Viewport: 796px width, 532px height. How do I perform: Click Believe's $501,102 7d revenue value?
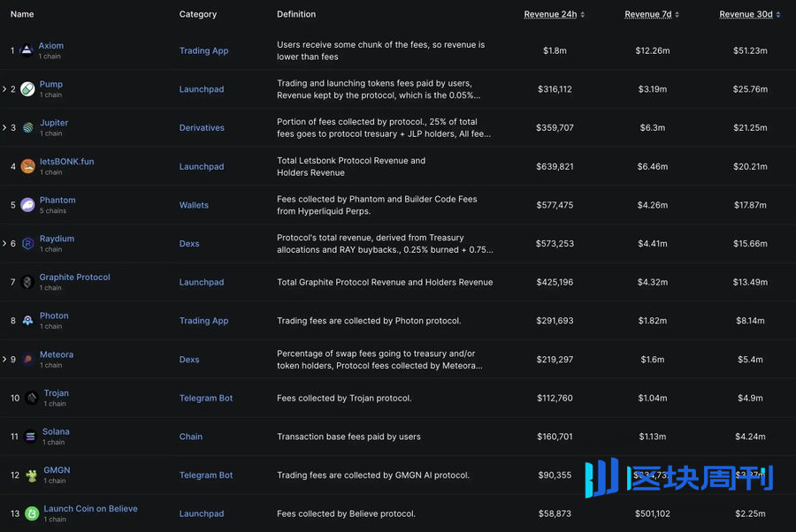pyautogui.click(x=653, y=513)
